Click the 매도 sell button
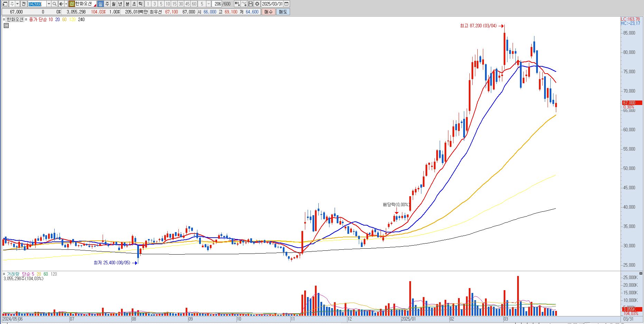This screenshot has width=644, height=324. click(x=283, y=12)
